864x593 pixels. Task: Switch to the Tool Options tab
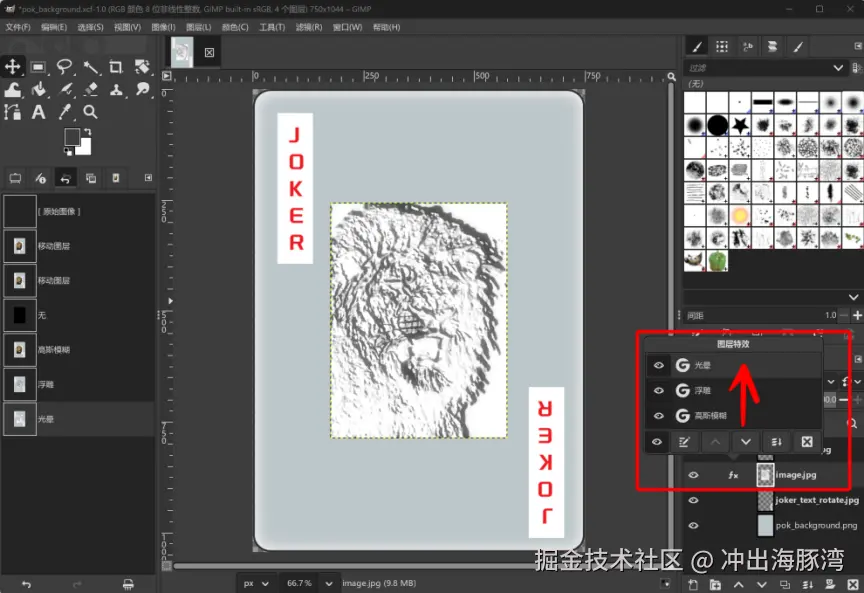point(15,178)
